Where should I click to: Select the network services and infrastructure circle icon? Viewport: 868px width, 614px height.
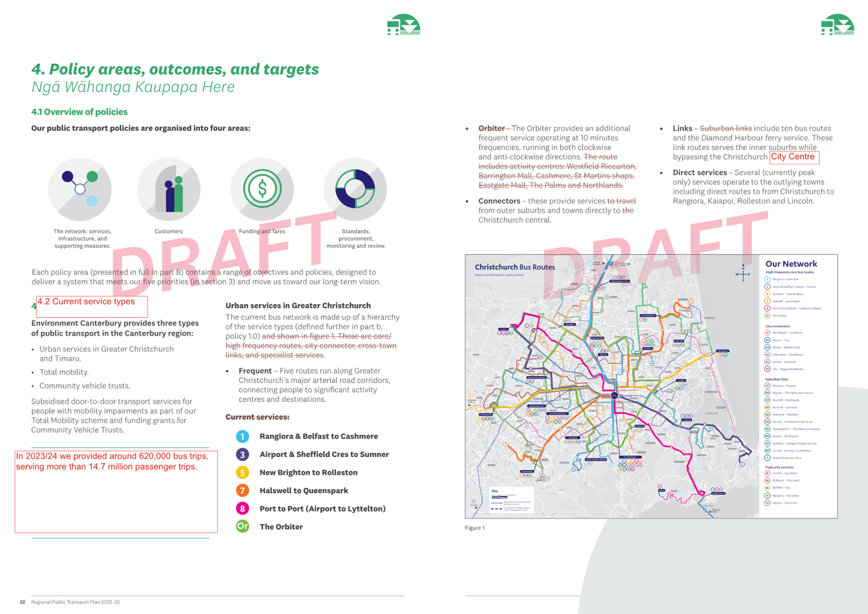click(80, 189)
